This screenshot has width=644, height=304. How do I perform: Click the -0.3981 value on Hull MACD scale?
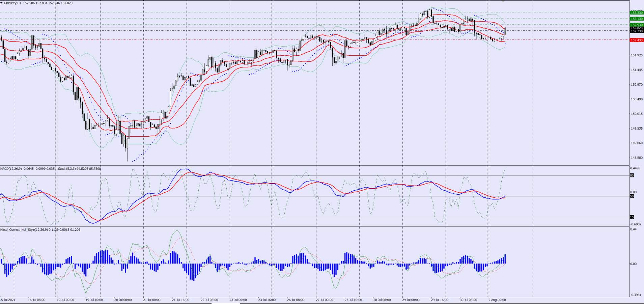(x=636, y=295)
